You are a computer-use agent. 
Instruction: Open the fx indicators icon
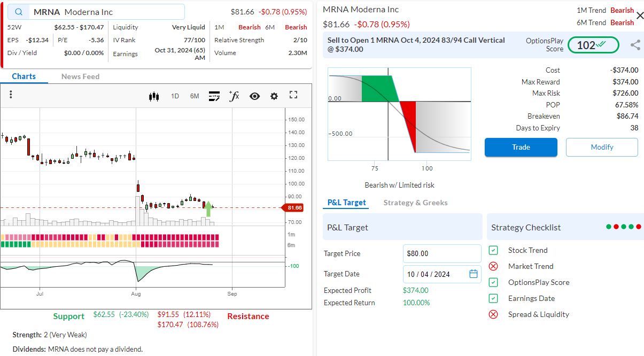(234, 96)
